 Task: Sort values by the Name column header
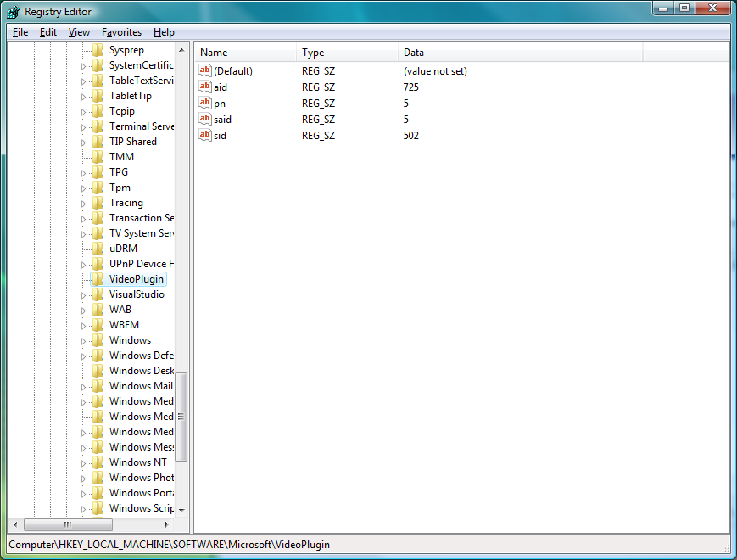(246, 53)
